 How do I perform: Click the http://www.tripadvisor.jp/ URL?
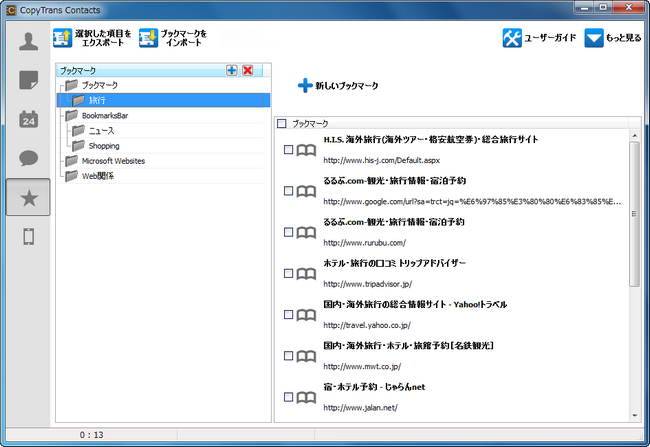[368, 284]
